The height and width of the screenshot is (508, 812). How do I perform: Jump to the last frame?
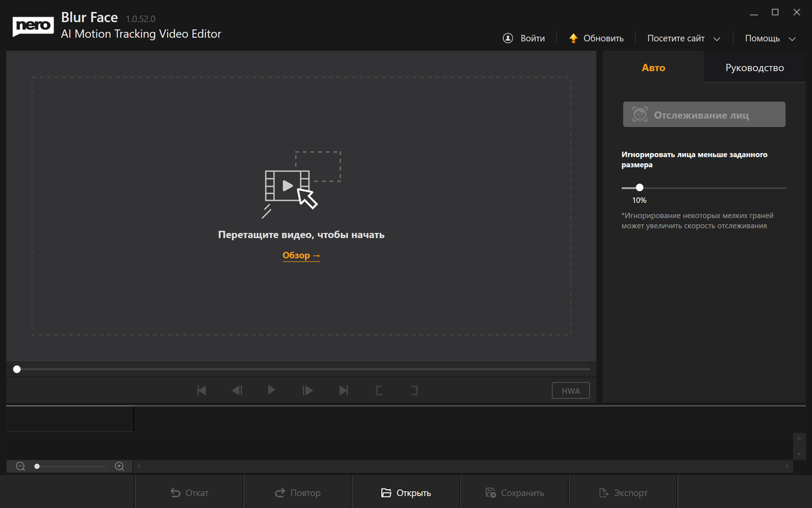[343, 390]
